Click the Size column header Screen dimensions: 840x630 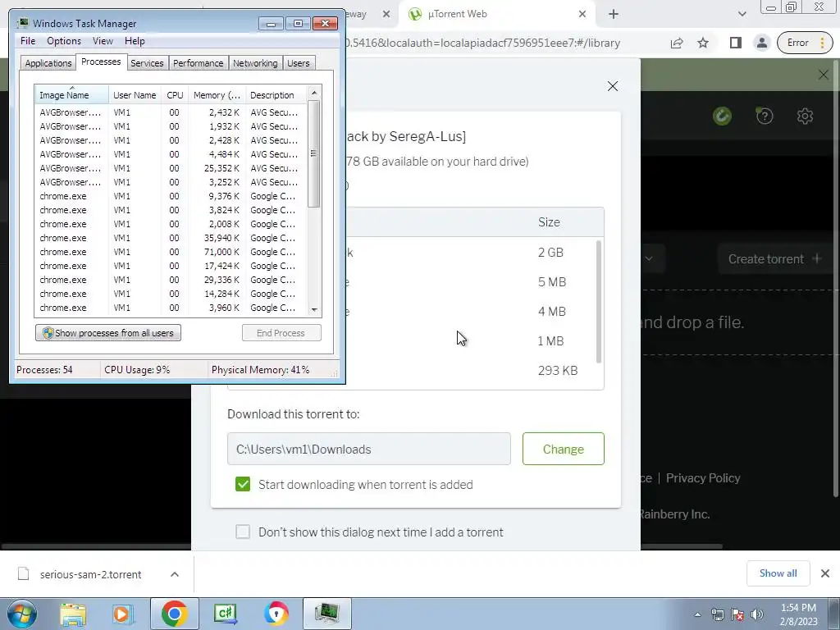point(549,222)
